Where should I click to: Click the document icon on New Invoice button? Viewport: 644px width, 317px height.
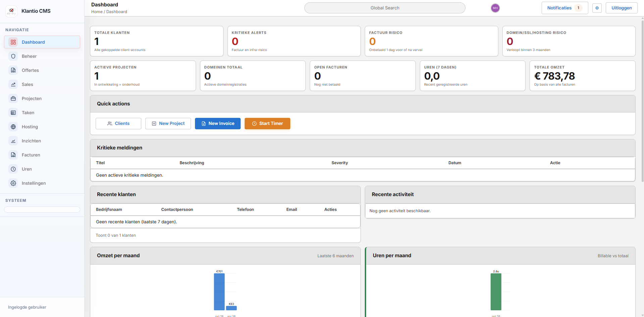204,124
